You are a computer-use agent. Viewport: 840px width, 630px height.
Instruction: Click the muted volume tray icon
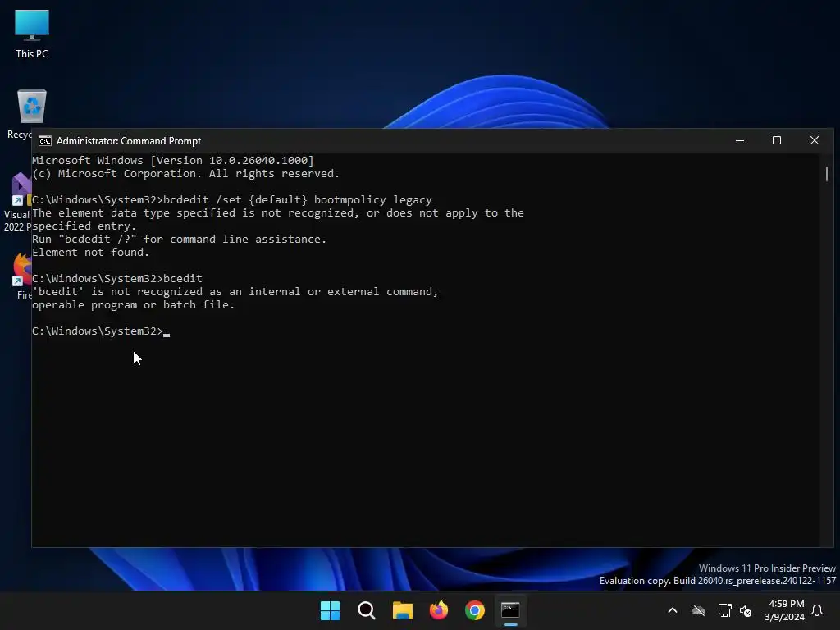click(x=746, y=610)
